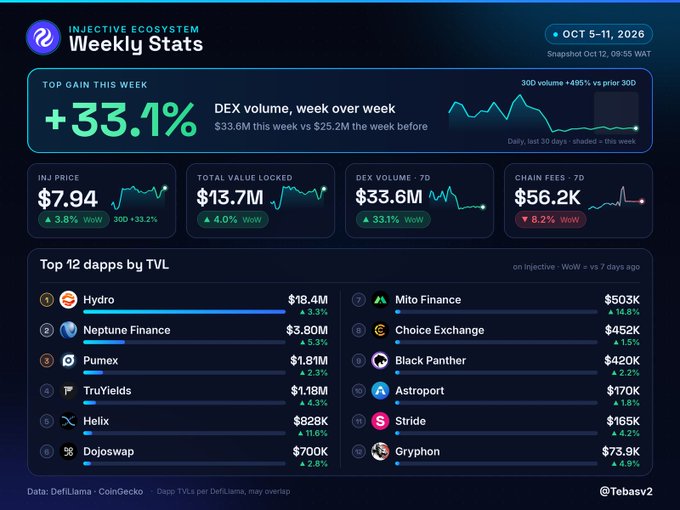Click the chain fees 8.2% WoW badge
The image size is (680, 510).
pos(550,219)
